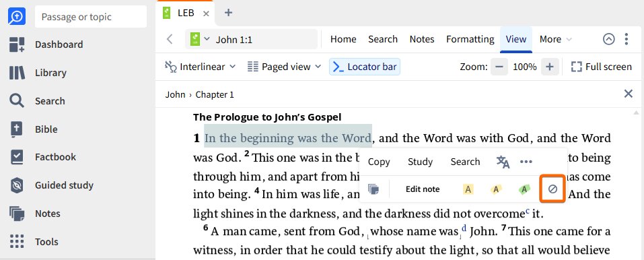
Task: Apply the yellow marker highlight style
Action: pos(496,189)
